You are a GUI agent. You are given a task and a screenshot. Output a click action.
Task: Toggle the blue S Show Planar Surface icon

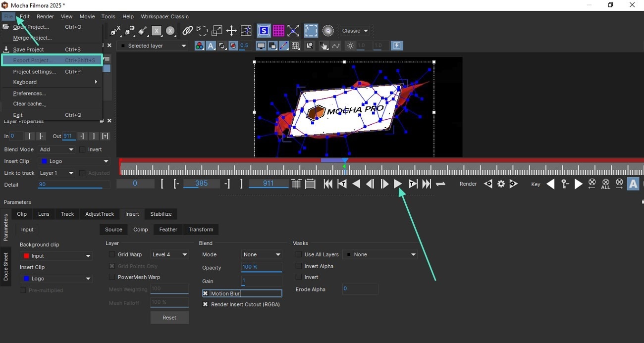[x=264, y=31]
